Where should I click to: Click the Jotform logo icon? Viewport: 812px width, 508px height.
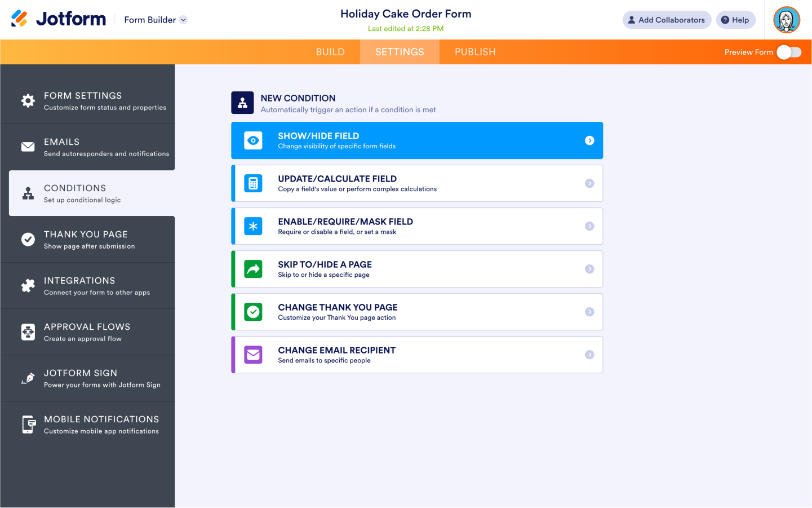[19, 19]
